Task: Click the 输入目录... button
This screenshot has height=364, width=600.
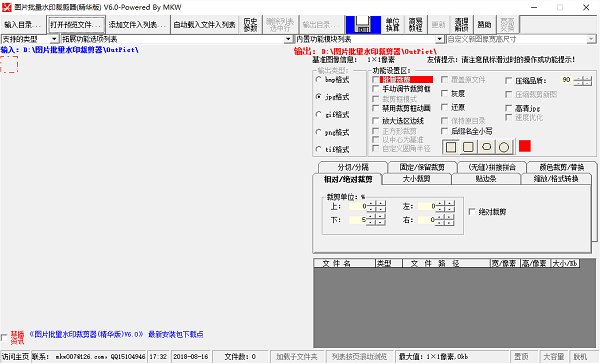Action: click(23, 25)
